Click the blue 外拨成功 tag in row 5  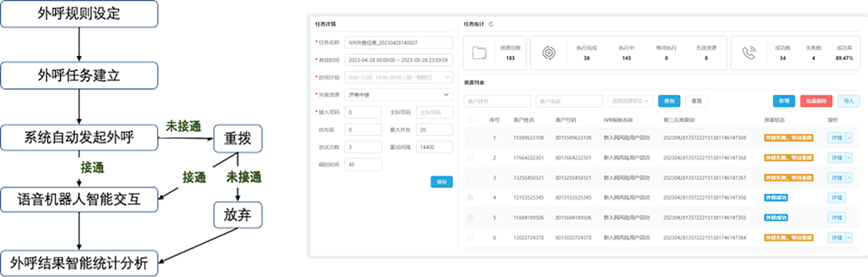[776, 217]
